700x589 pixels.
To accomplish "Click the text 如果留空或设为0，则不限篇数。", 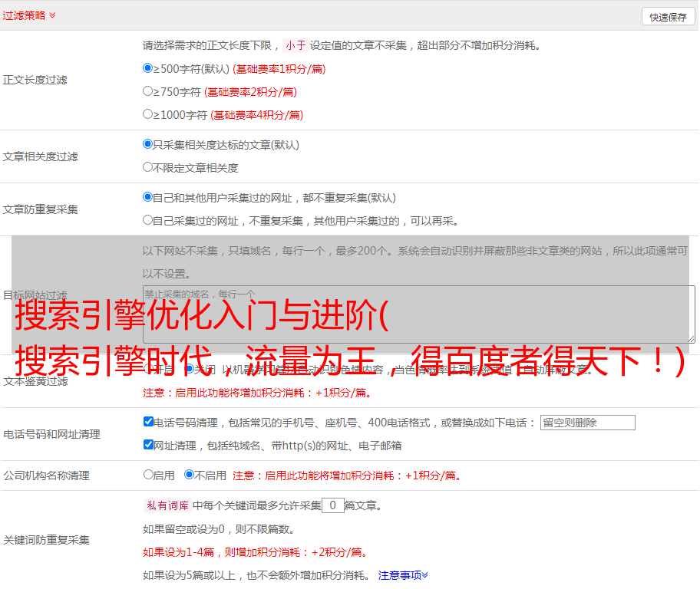I will tap(219, 530).
